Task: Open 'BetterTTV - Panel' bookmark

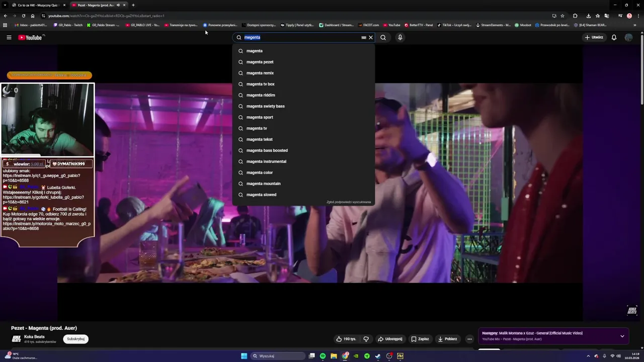Action: [x=419, y=25]
